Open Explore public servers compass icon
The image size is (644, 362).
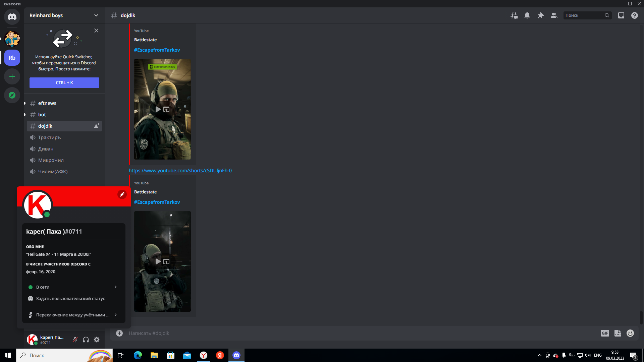tap(12, 95)
